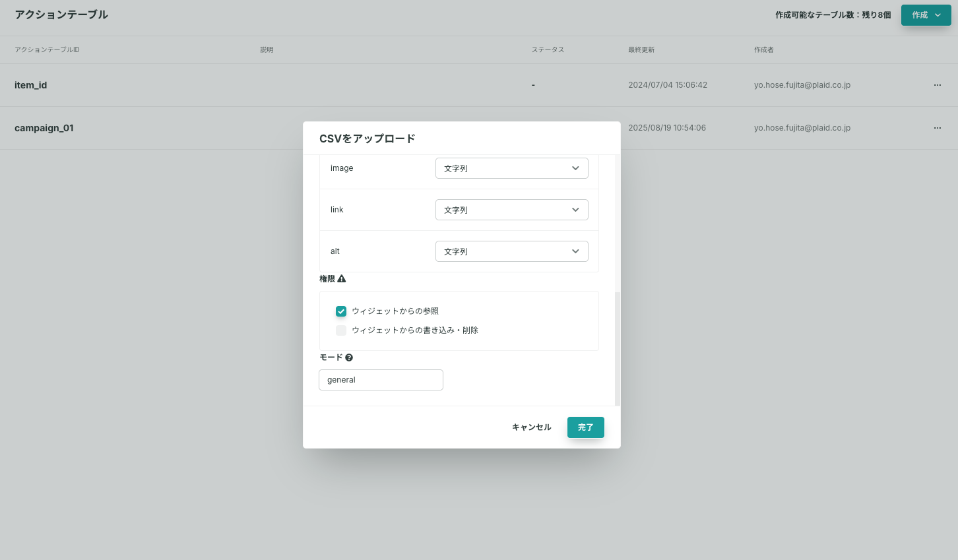Click the image column label
Viewport: 958px width, 560px height.
(x=342, y=168)
